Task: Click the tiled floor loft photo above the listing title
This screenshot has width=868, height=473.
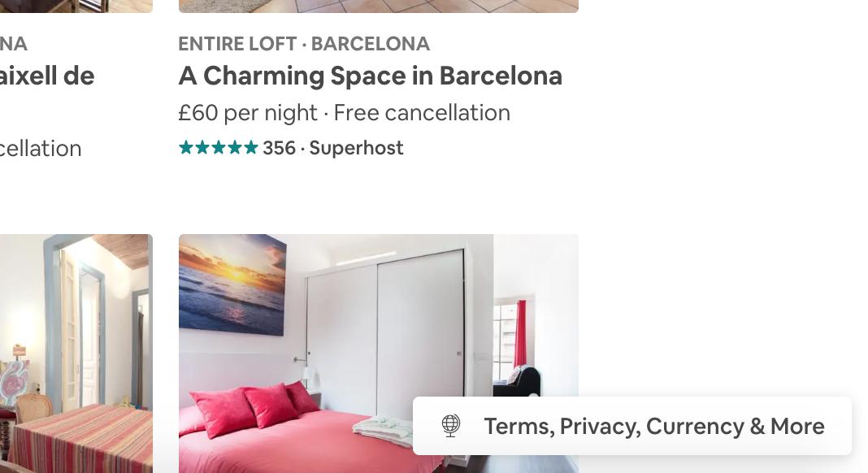Action: point(379,6)
